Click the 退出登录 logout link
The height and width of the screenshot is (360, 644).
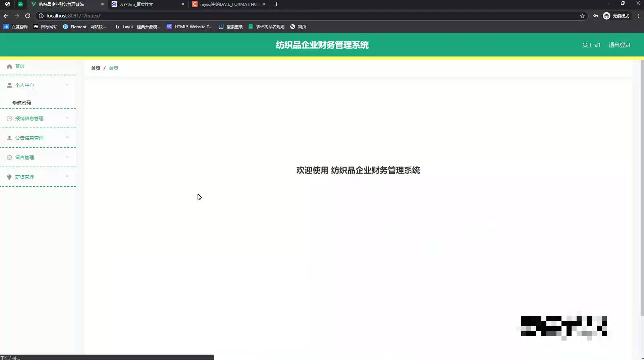[x=620, y=45]
